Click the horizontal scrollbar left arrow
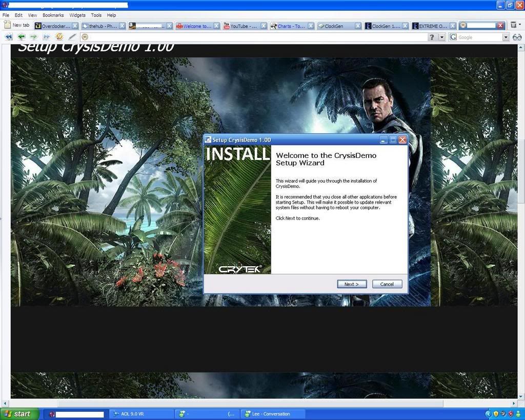 coord(5,403)
